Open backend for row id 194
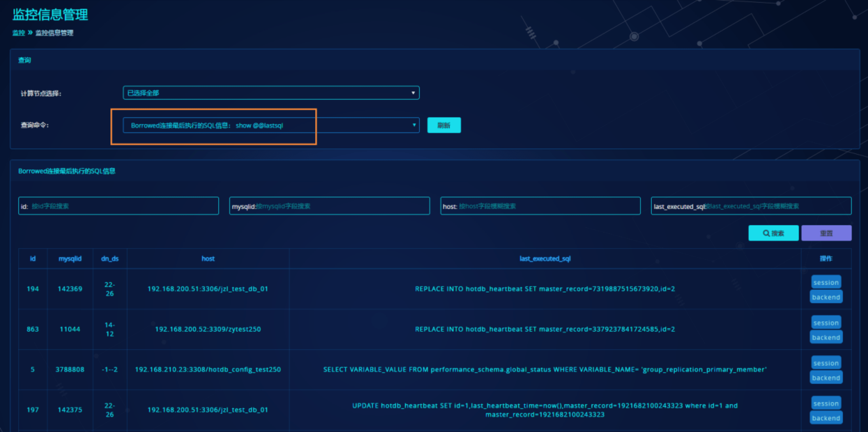The width and height of the screenshot is (868, 432). pyautogui.click(x=826, y=297)
